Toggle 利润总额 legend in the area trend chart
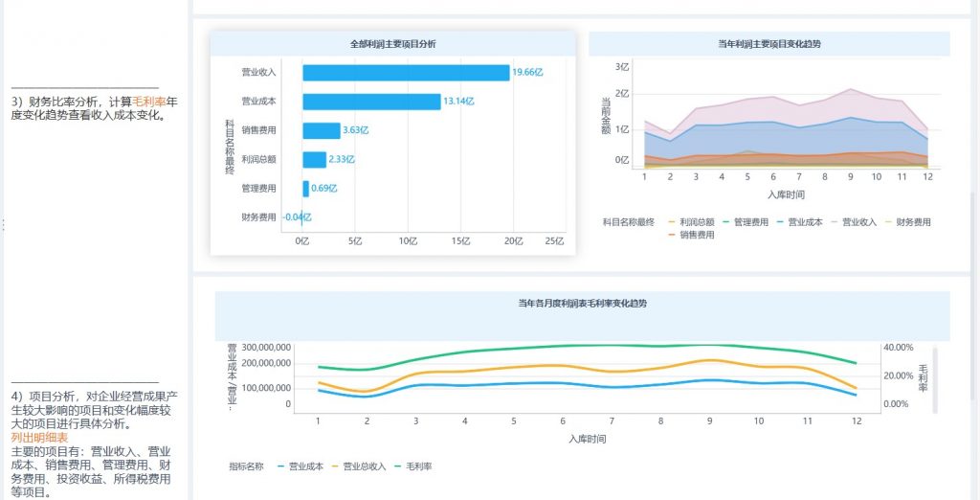The height and width of the screenshot is (500, 980). coord(691,222)
